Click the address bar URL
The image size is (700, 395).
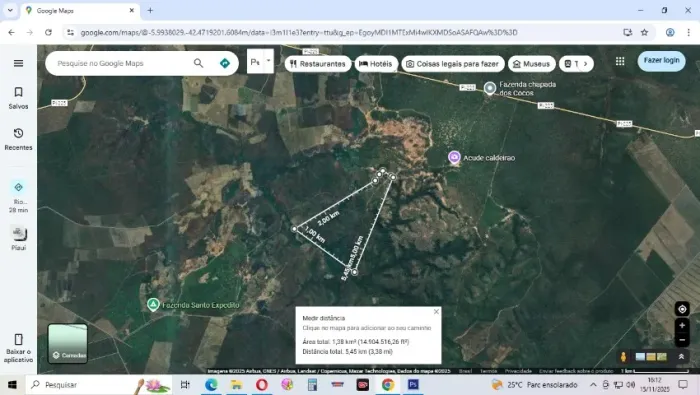pyautogui.click(x=299, y=33)
